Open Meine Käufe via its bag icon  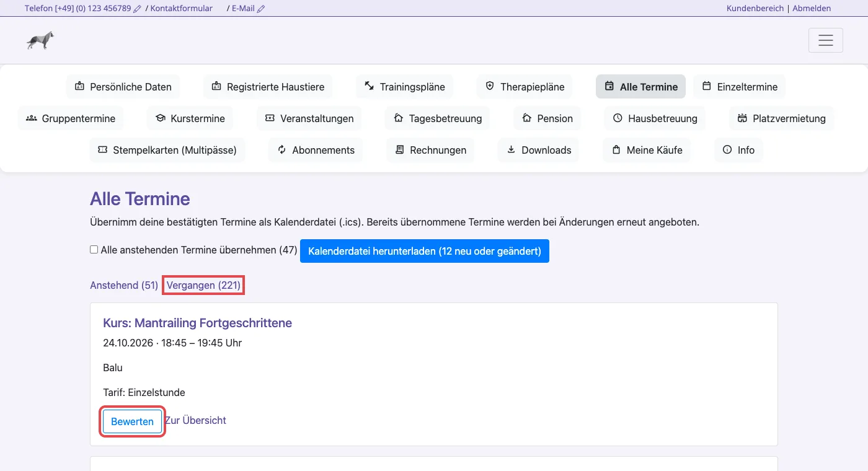tap(616, 149)
